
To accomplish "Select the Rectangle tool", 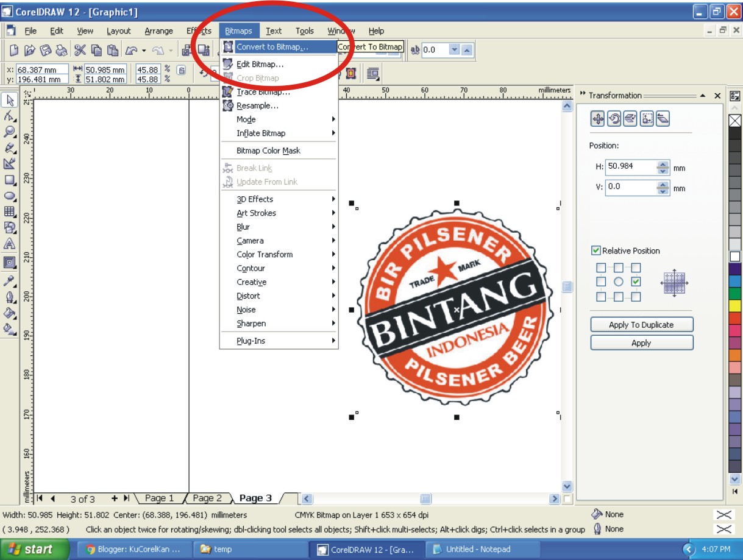I will 10,180.
